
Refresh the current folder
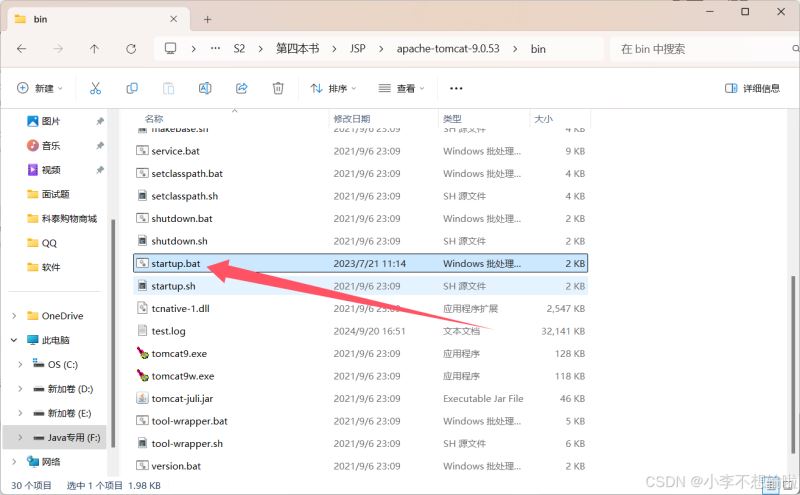pos(131,48)
